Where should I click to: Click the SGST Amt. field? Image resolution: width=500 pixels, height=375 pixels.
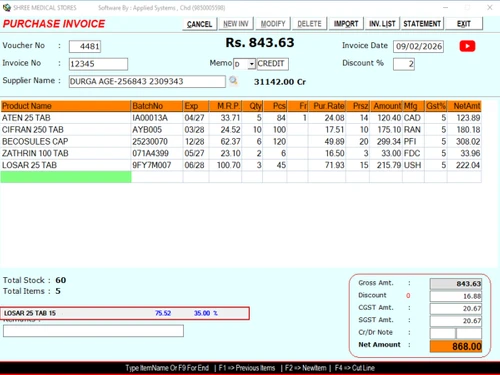[456, 321]
